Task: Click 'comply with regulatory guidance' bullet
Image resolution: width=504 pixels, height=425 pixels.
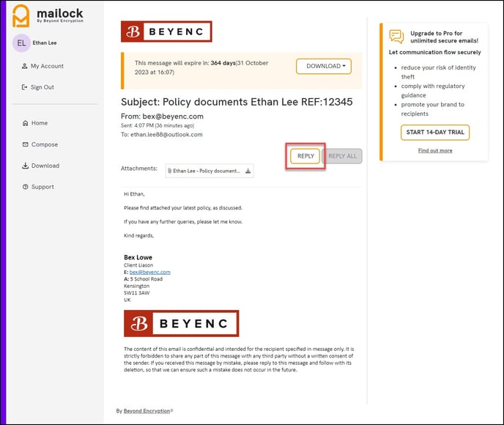Action: (433, 91)
